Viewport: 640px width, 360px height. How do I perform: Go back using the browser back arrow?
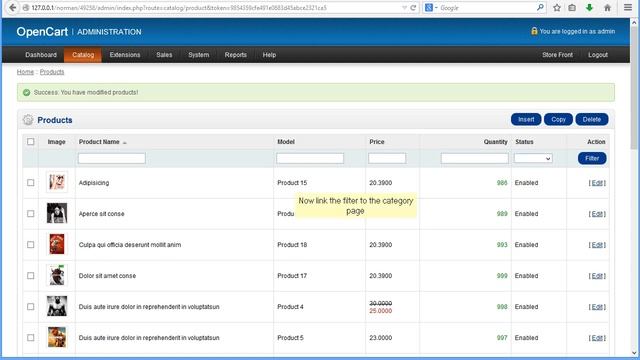[x=12, y=8]
